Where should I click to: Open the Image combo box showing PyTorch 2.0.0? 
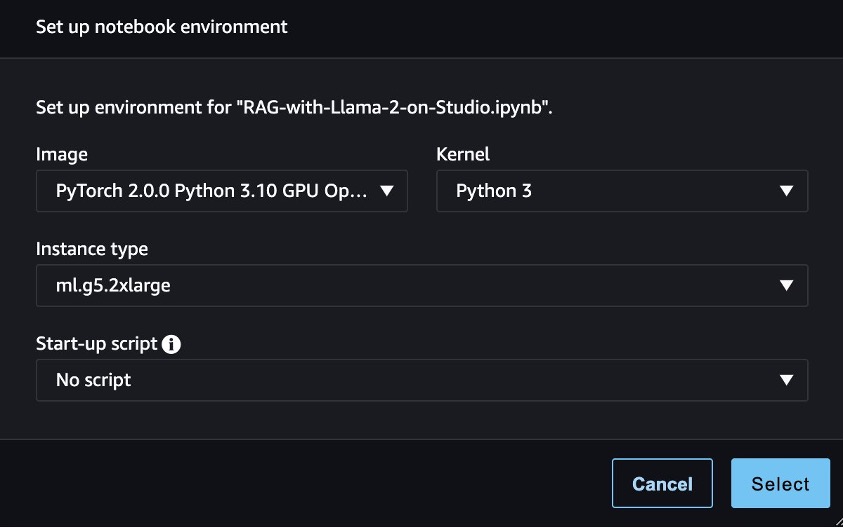(222, 191)
